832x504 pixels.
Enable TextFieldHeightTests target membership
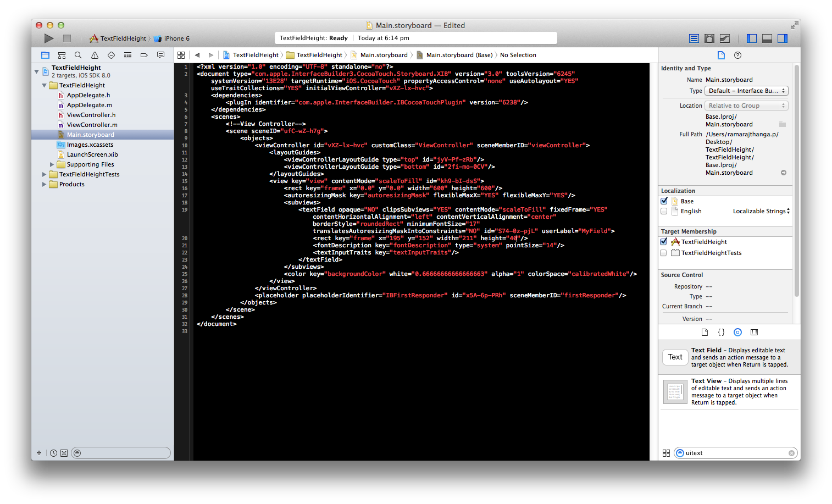[664, 253]
